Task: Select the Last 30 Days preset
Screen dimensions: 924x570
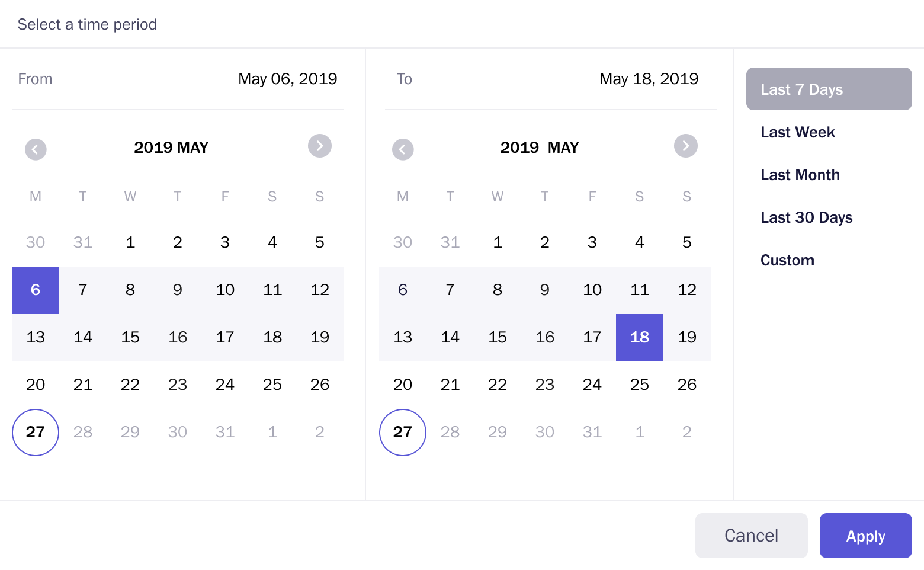Action: click(x=806, y=217)
